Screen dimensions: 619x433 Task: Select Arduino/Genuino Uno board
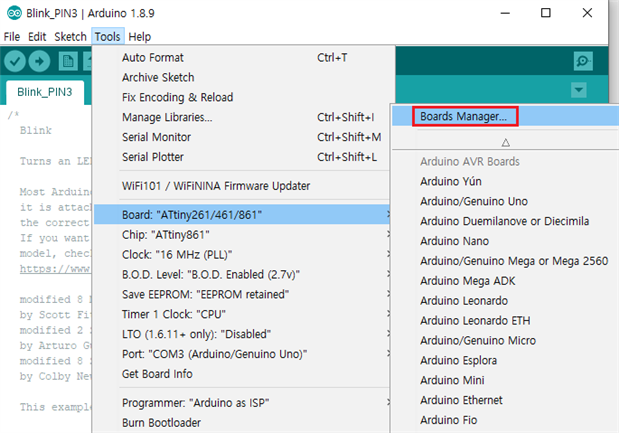(x=505, y=201)
